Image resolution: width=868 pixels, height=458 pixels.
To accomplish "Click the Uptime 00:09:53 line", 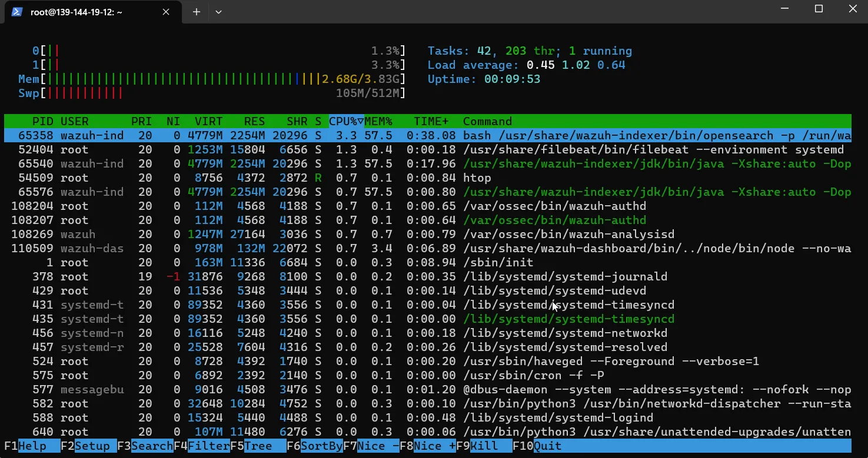I will [x=484, y=79].
